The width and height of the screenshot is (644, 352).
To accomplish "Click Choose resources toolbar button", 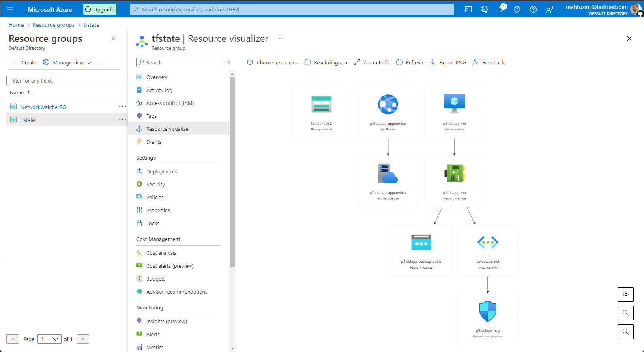I will pos(273,62).
